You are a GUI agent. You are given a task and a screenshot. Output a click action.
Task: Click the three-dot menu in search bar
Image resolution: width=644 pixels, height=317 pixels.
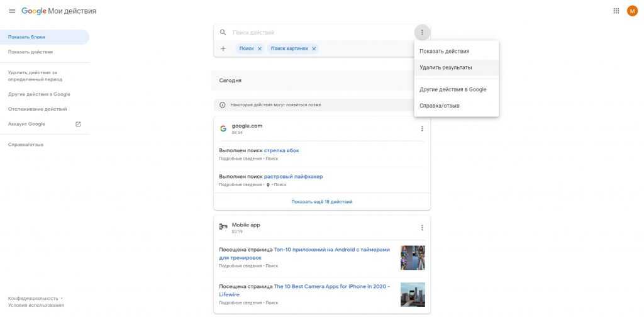422,33
